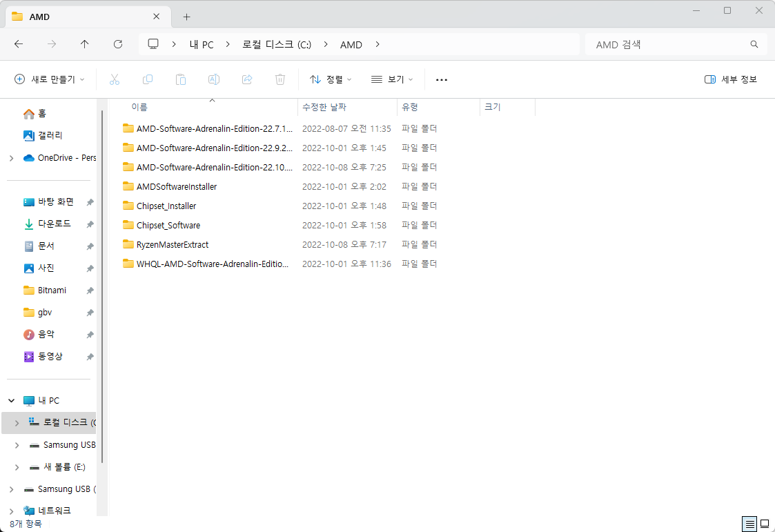Click the search magnifier icon

pyautogui.click(x=754, y=44)
